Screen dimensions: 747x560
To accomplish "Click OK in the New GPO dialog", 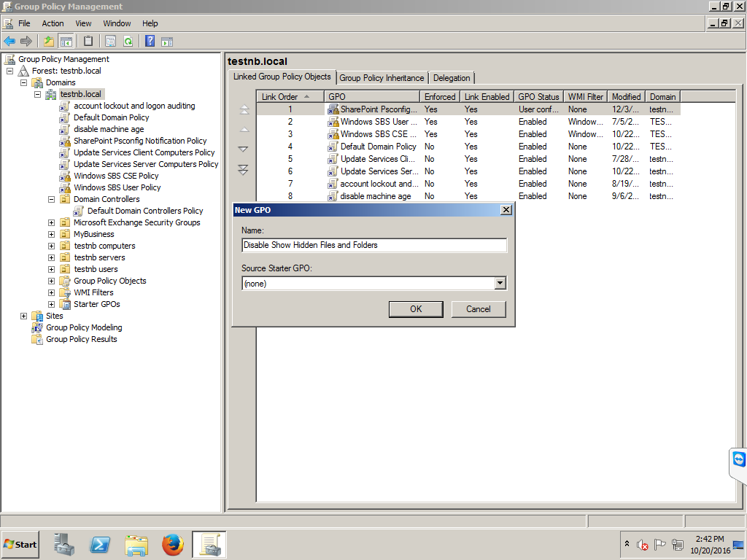I will [416, 308].
